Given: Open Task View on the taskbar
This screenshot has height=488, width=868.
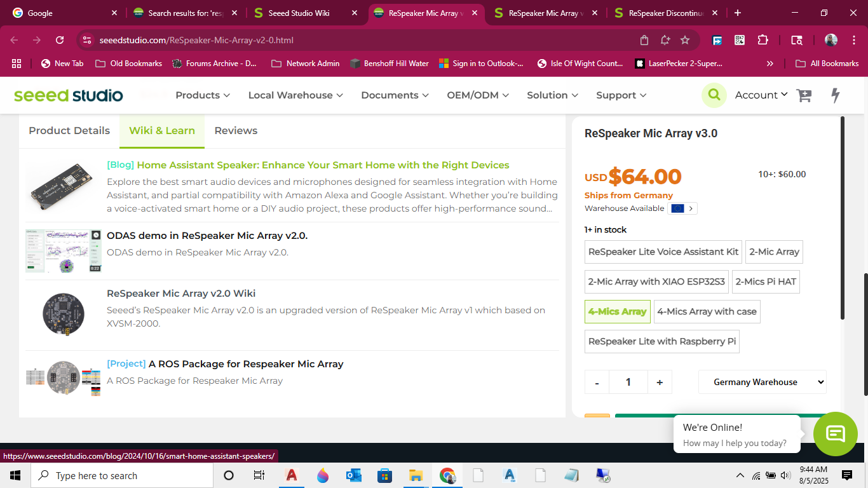Looking at the screenshot, I should 259,475.
